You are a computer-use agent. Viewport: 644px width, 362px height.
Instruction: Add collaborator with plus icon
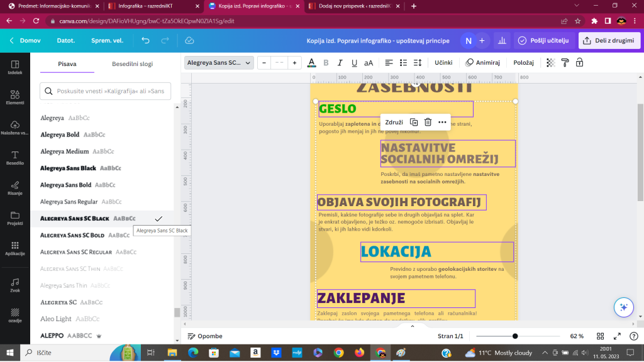[482, 41]
